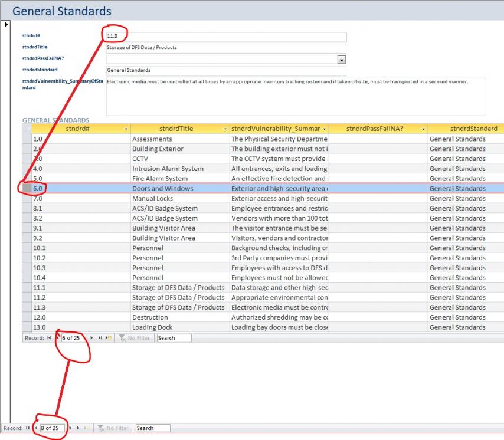Open stndrdPassFailNA? column header dropdown arrow
The height and width of the screenshot is (440, 504).
(x=423, y=129)
